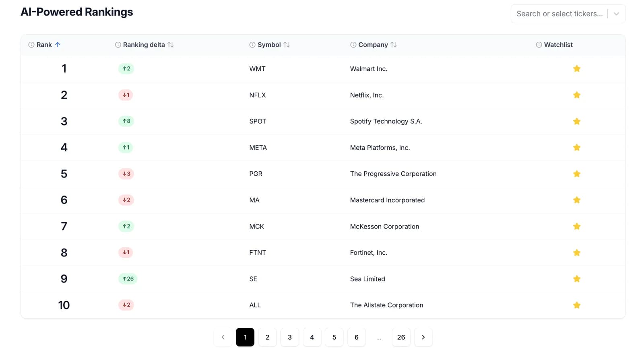Click the NFLX symbol cell
The width and height of the screenshot is (644, 352).
[x=258, y=95]
